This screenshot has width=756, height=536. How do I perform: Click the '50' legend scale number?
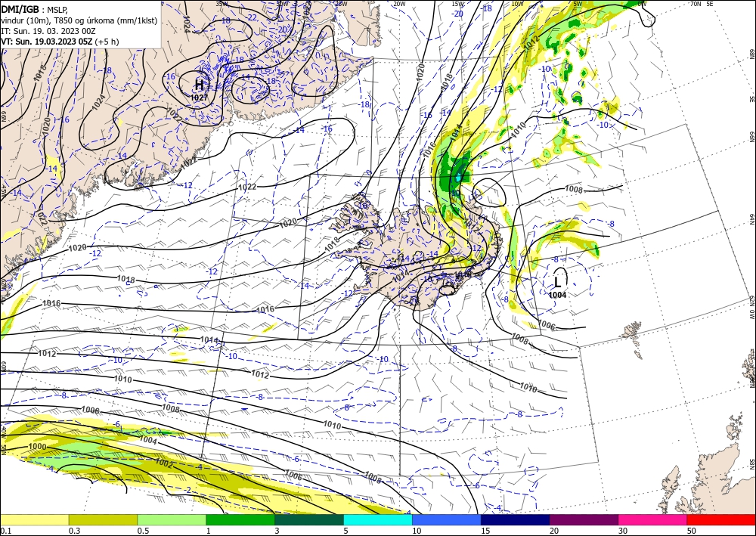point(692,531)
